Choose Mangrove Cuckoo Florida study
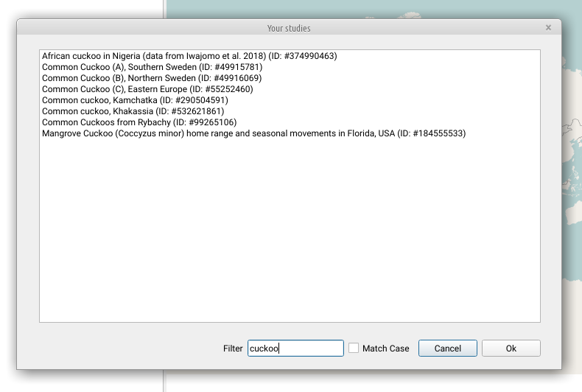The height and width of the screenshot is (392, 582). pos(253,133)
